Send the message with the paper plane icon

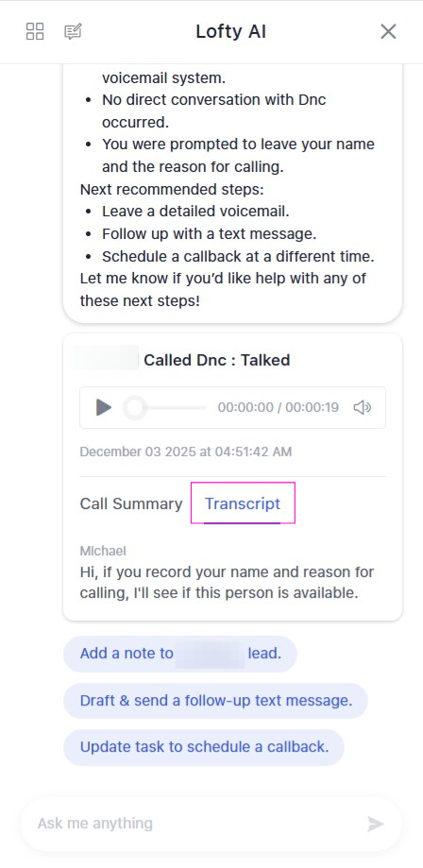tap(376, 824)
